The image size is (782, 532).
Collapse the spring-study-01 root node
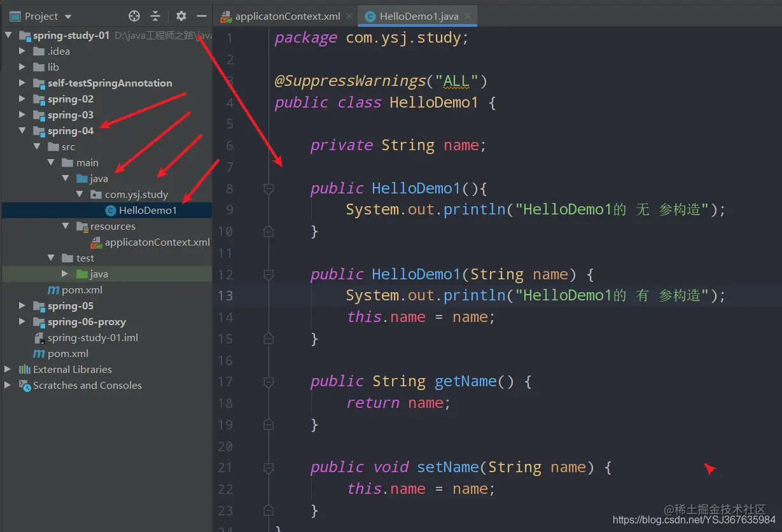click(8, 36)
